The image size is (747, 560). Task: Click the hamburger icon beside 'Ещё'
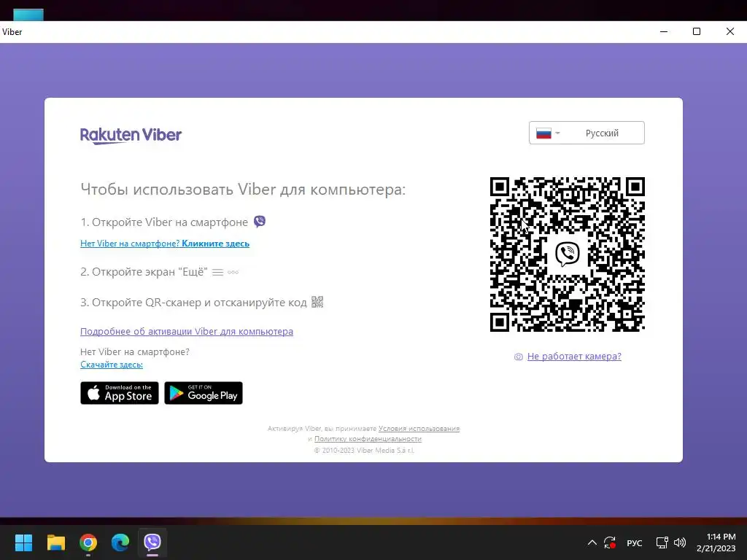point(217,273)
